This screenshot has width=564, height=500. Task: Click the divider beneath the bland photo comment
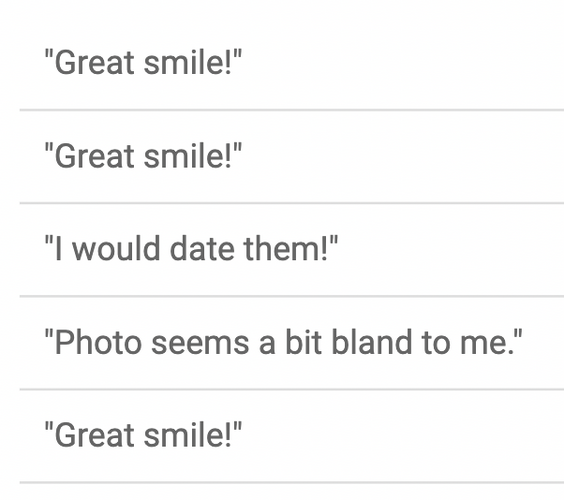click(x=292, y=389)
